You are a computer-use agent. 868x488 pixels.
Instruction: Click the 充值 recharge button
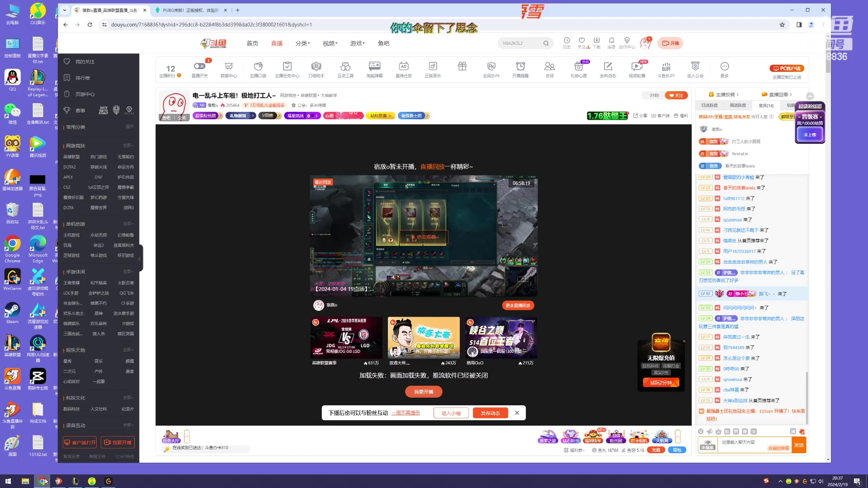[x=656, y=450]
